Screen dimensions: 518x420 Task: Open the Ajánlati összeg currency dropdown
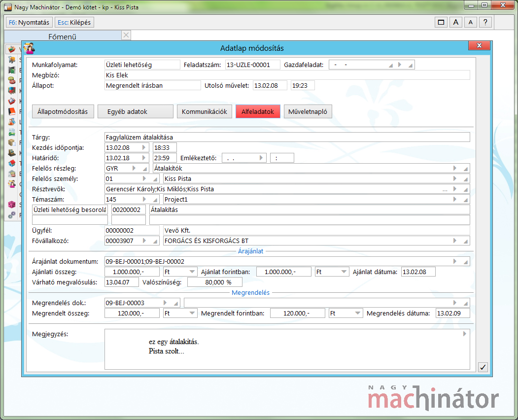(x=192, y=272)
